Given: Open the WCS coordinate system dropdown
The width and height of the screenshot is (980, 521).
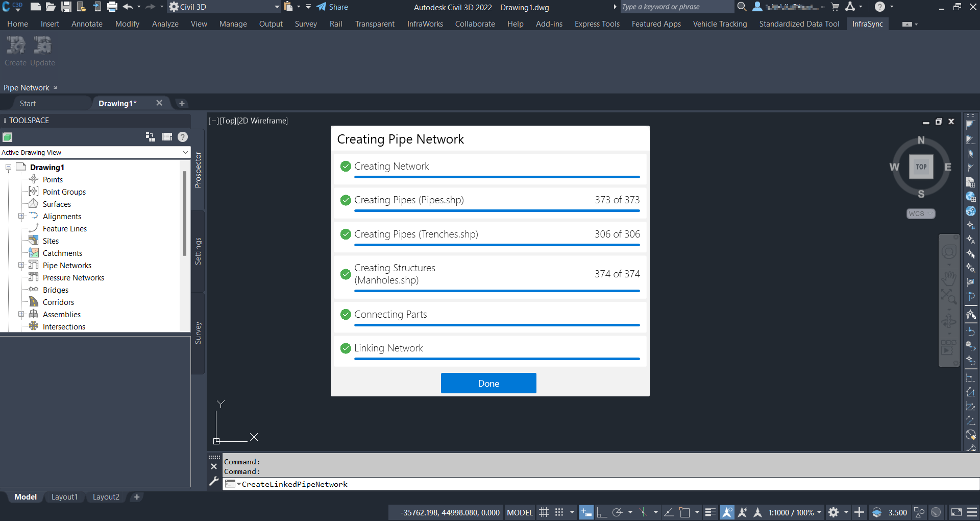Looking at the screenshot, I should tap(921, 214).
